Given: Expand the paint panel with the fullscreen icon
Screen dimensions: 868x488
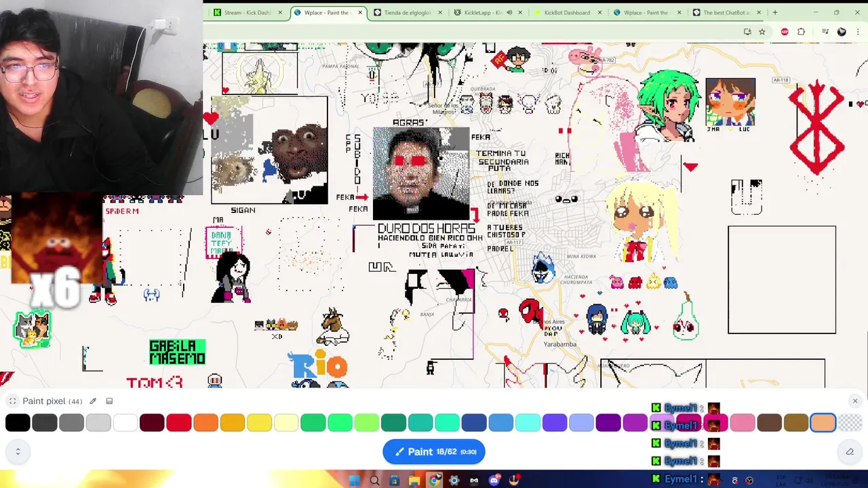Looking at the screenshot, I should tap(12, 401).
